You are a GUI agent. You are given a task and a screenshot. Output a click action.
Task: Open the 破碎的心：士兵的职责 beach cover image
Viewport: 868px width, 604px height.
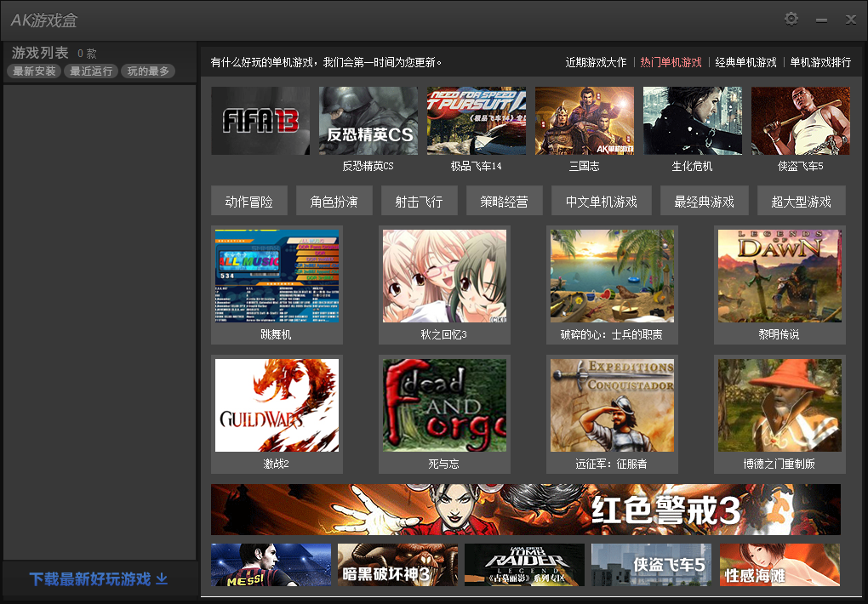tap(612, 276)
